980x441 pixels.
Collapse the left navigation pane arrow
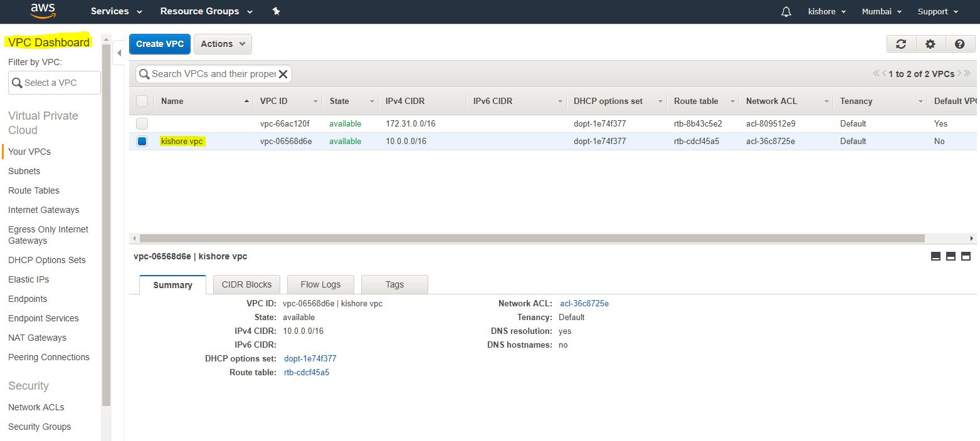pos(119,53)
